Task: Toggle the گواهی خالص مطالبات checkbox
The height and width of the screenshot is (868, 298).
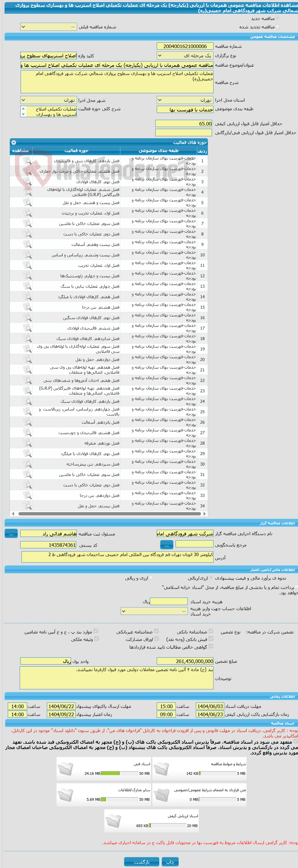Action: (211, 646)
